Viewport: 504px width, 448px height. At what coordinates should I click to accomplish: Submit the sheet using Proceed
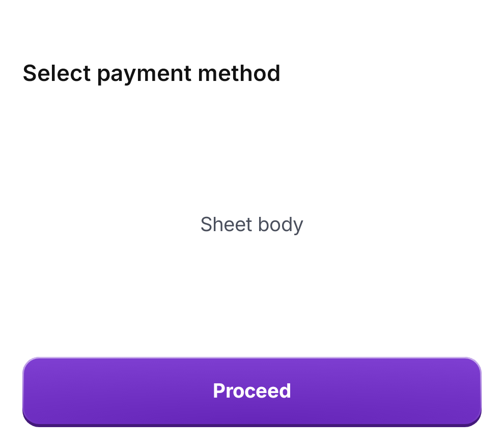[x=251, y=392]
